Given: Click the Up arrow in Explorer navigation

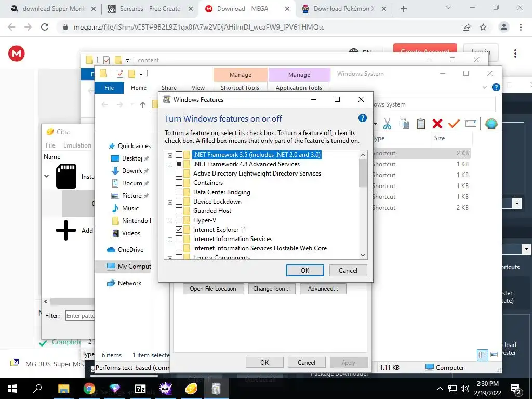Looking at the screenshot, I should pos(142,105).
